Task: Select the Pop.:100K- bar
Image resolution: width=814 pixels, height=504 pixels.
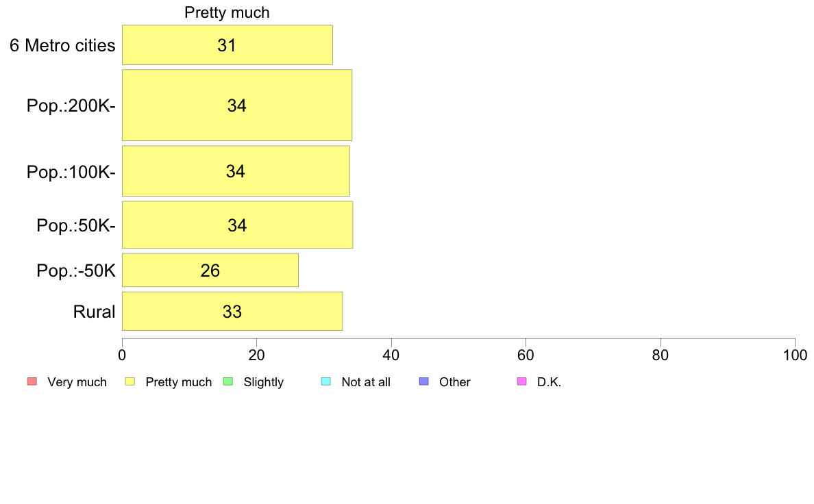Action: coord(236,171)
